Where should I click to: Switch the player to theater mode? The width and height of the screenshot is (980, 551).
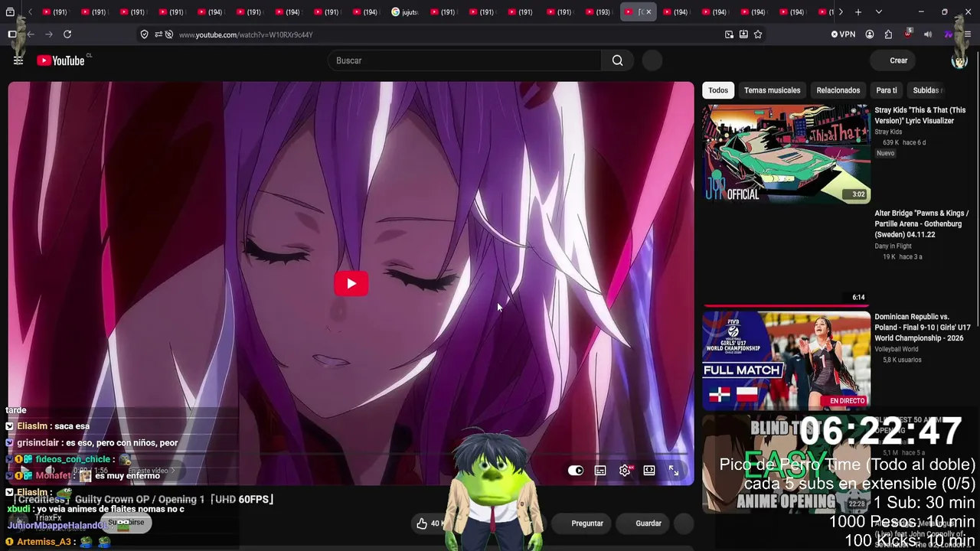tap(649, 471)
